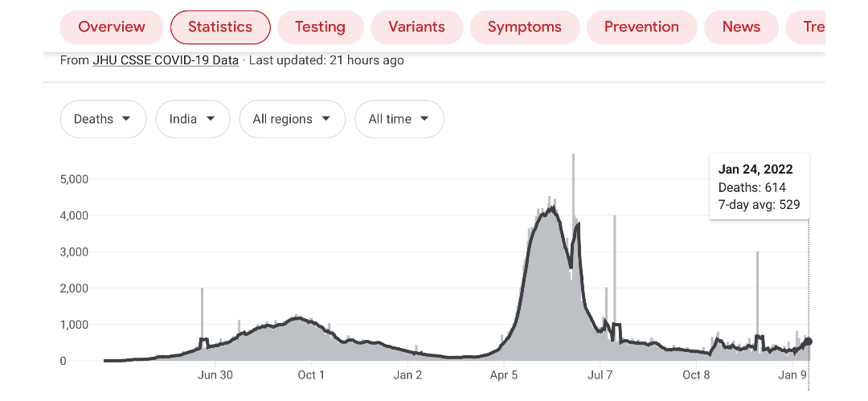Screen dimensions: 868x401
Task: Open the JHU CSSE COVID-19 Data link
Action: 166,60
